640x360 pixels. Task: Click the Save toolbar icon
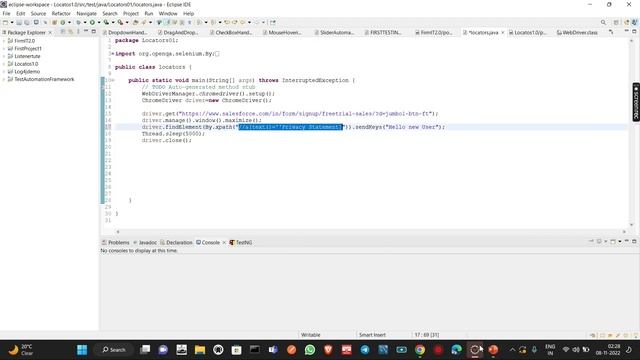(19, 22)
